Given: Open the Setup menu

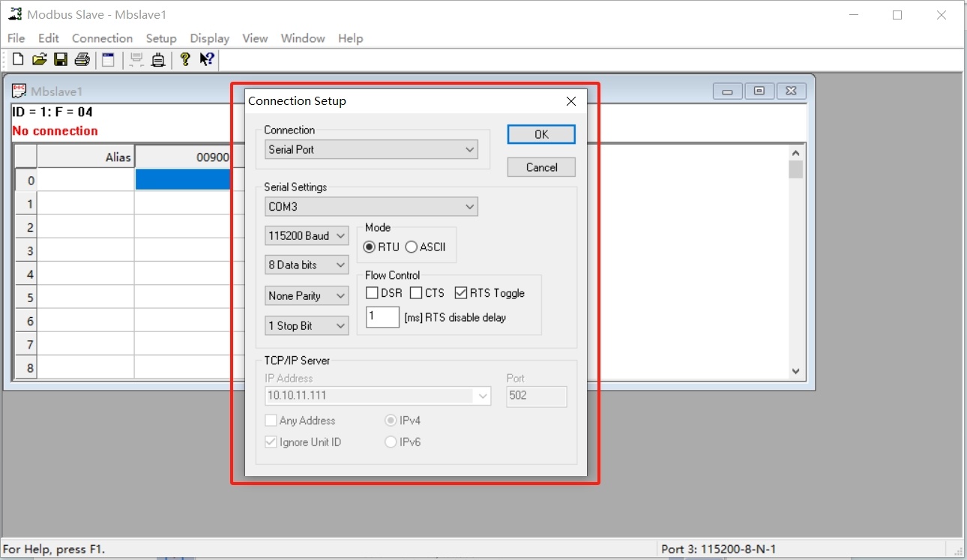Looking at the screenshot, I should coord(161,38).
